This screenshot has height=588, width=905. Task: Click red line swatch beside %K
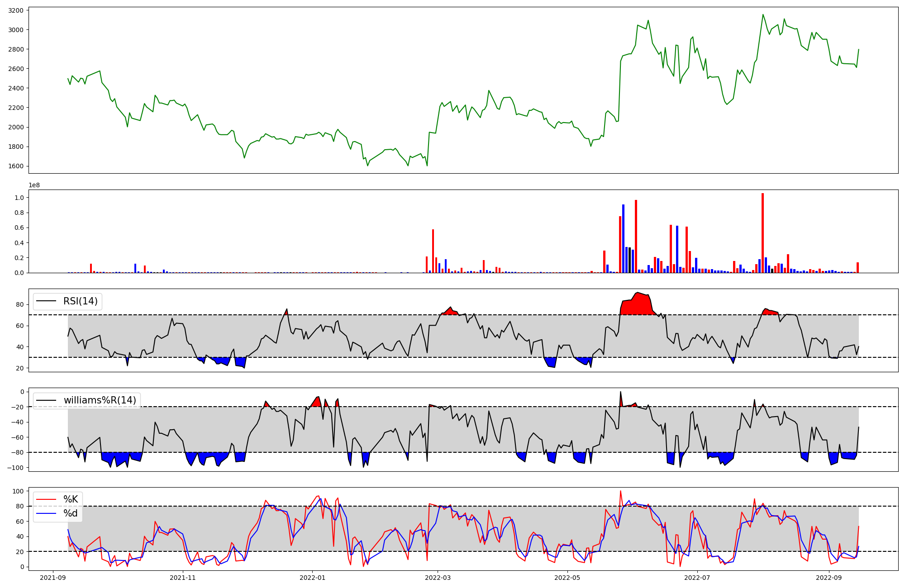coord(46,499)
